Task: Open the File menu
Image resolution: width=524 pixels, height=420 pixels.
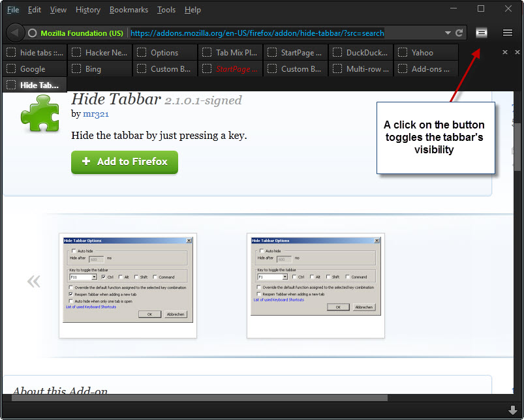Action: point(13,10)
